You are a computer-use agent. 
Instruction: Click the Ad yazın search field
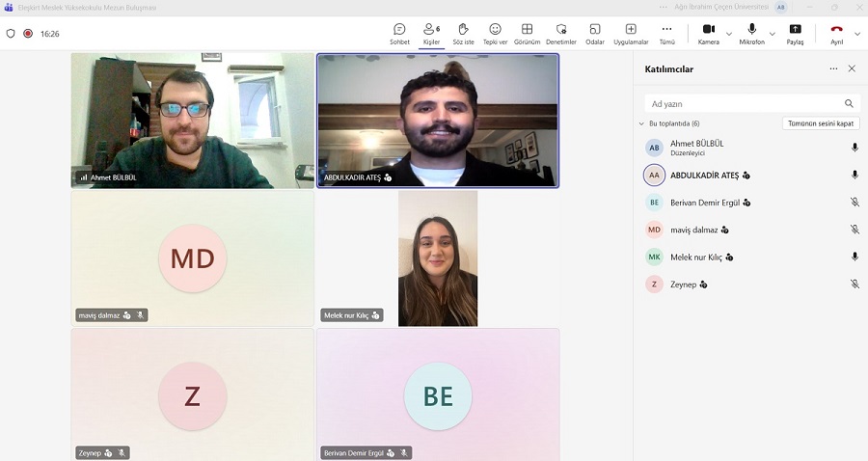pos(743,103)
